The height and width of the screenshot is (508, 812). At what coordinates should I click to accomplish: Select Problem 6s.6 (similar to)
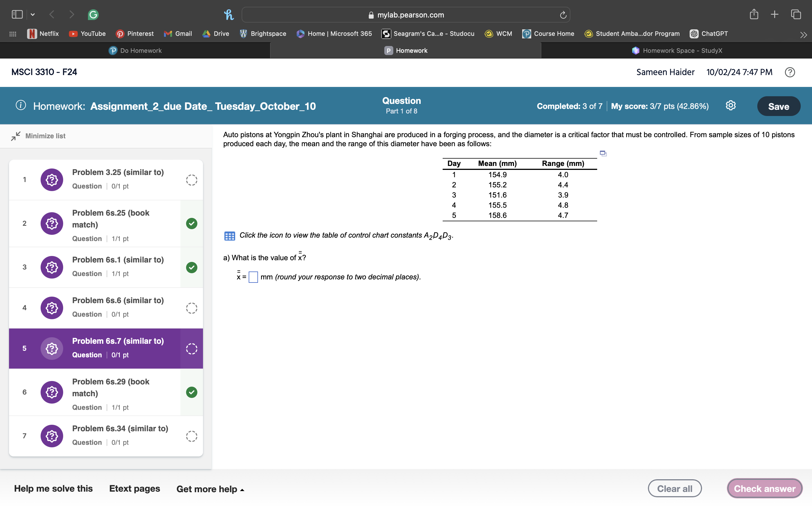[x=106, y=308]
